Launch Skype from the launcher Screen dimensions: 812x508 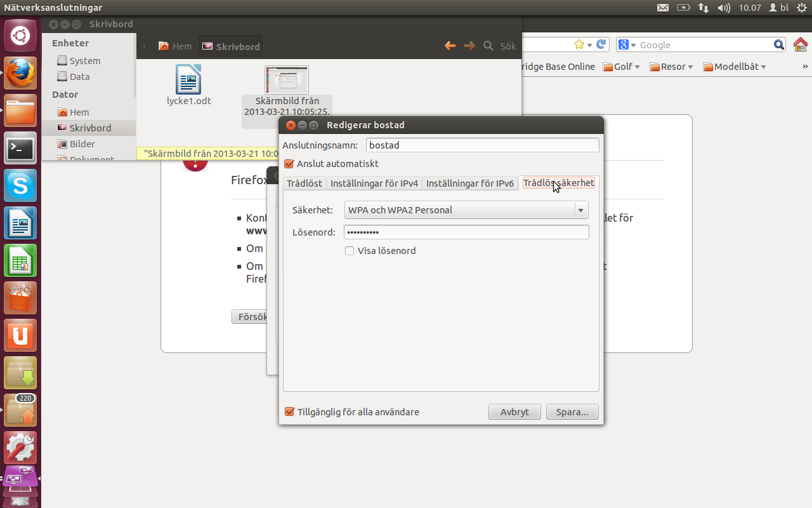click(20, 185)
